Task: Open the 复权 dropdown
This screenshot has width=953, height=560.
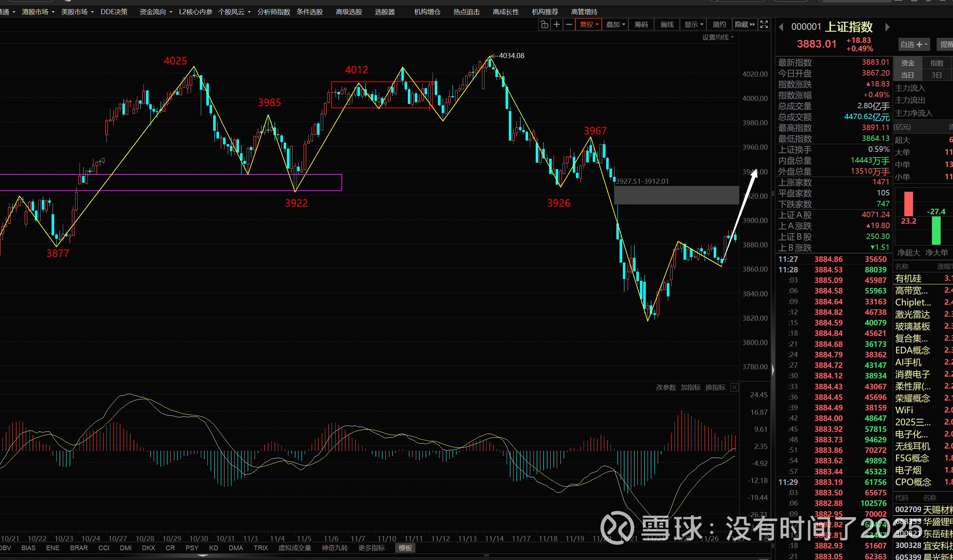Action: (588, 25)
